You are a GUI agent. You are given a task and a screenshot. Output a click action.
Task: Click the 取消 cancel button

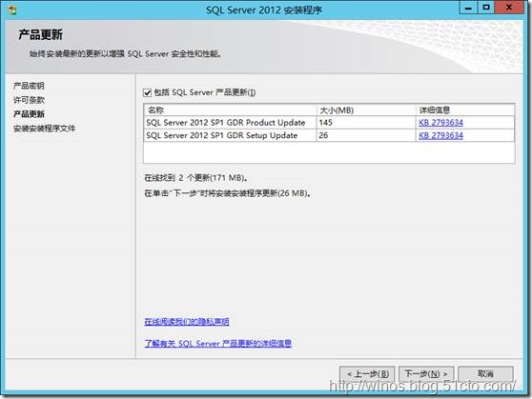tap(485, 373)
